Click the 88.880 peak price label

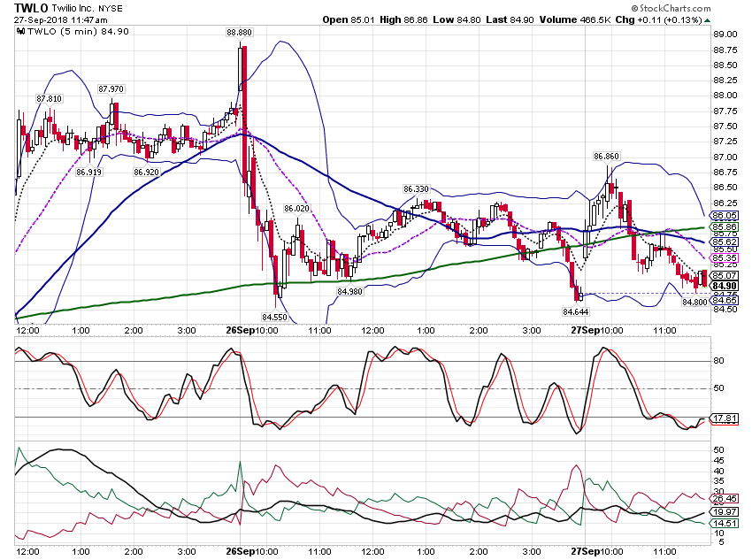pyautogui.click(x=240, y=32)
